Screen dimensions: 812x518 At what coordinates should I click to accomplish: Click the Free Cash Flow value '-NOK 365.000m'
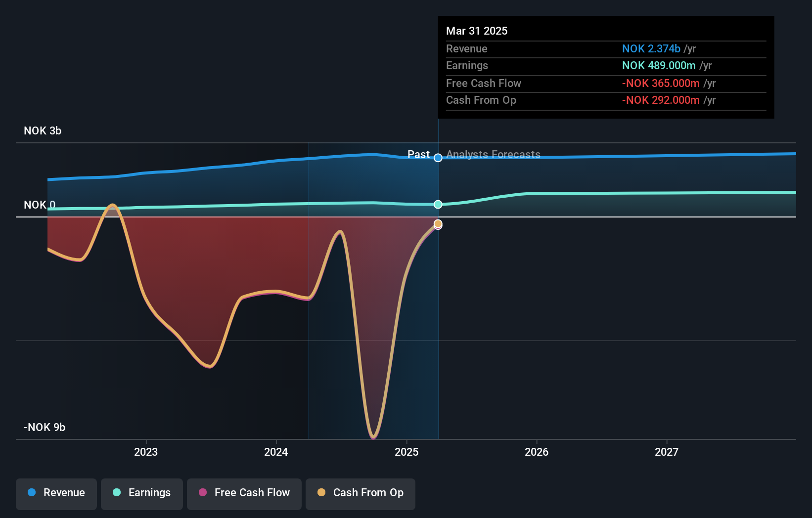click(x=661, y=83)
